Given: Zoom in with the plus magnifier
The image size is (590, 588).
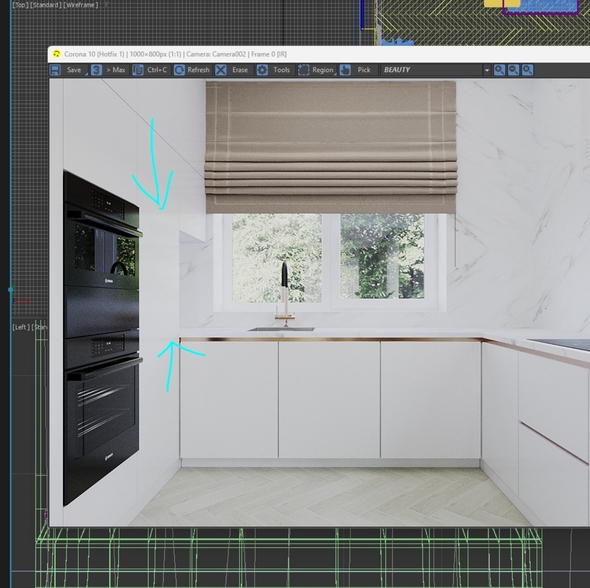Looking at the screenshot, I should pyautogui.click(x=499, y=70).
